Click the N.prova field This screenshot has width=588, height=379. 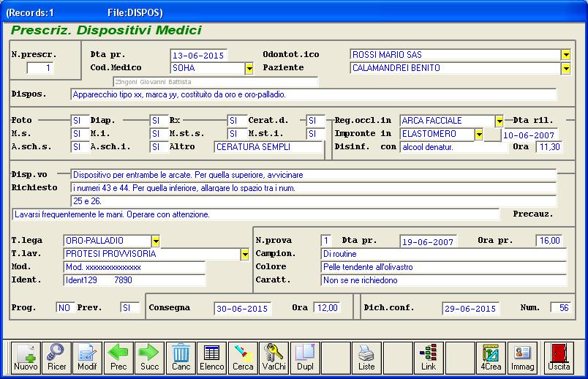click(326, 241)
